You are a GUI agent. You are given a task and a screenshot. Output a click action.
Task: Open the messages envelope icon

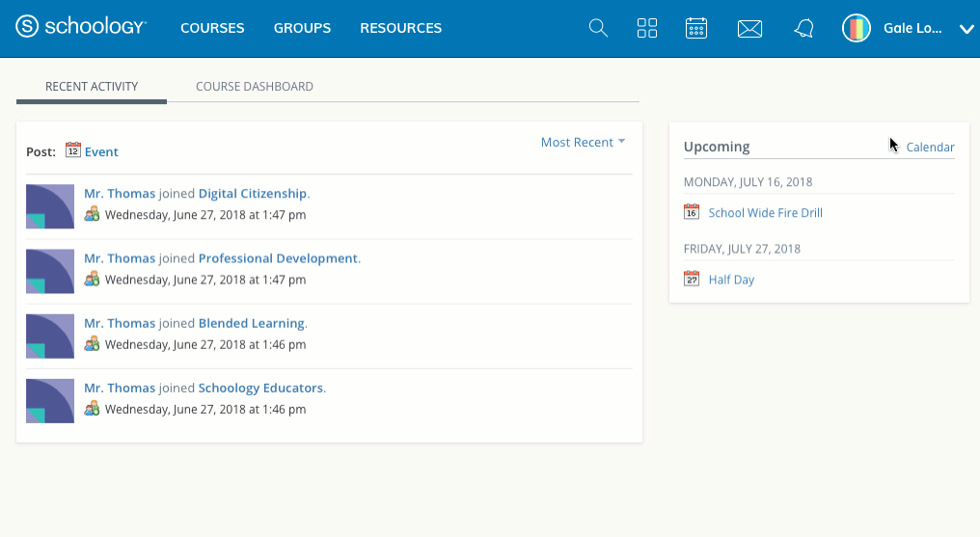coord(749,29)
